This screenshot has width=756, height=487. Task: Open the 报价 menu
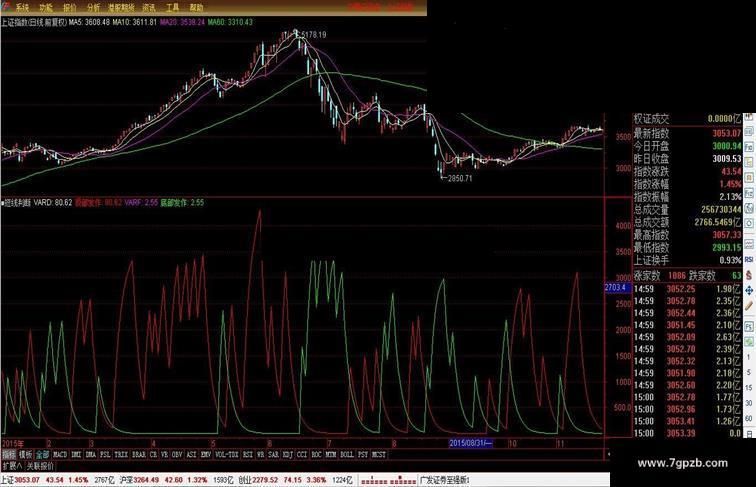point(70,7)
